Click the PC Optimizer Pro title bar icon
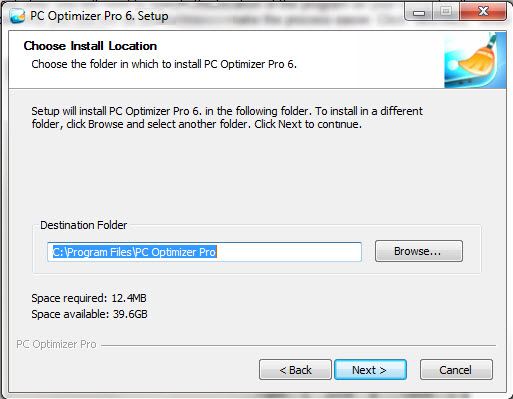The width and height of the screenshot is (513, 399). 17,15
